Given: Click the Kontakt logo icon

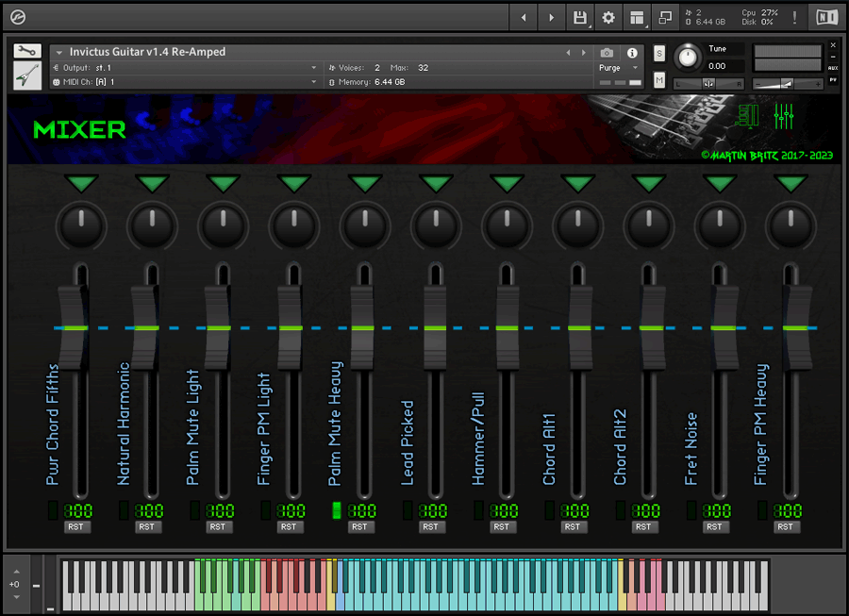Looking at the screenshot, I should (18, 17).
